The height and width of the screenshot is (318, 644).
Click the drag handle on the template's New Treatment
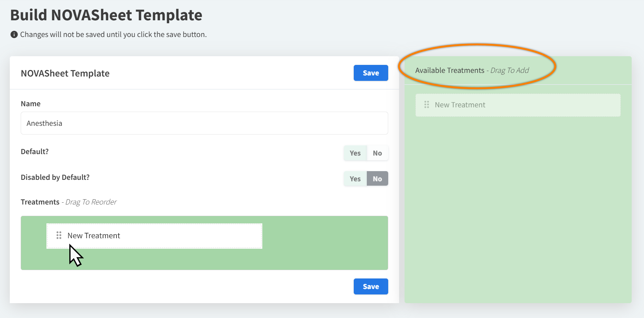pyautogui.click(x=59, y=236)
